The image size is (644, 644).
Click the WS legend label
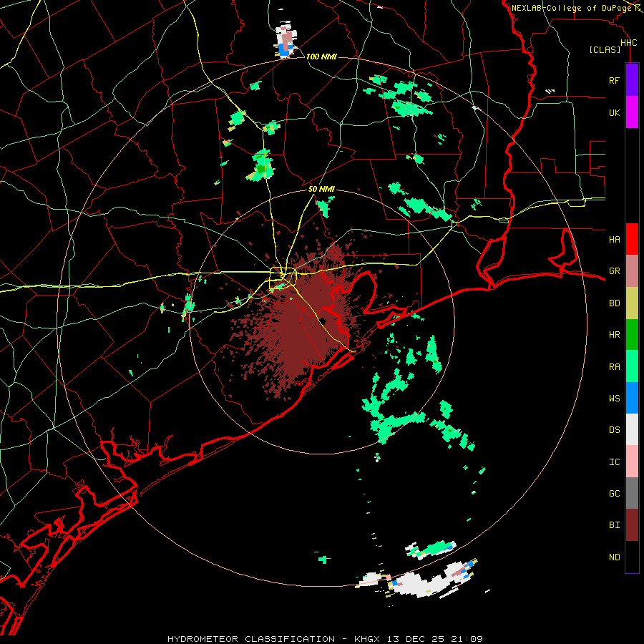[x=614, y=399]
